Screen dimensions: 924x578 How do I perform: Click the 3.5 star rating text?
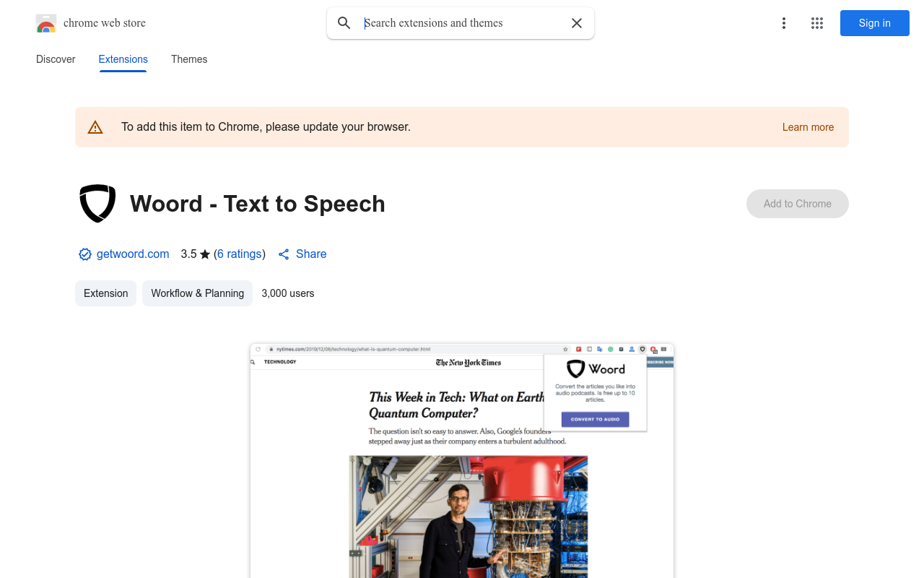point(196,254)
